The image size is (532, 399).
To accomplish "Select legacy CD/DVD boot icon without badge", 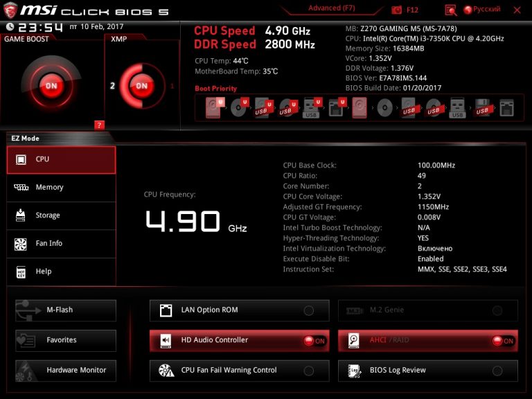I will pyautogui.click(x=384, y=108).
